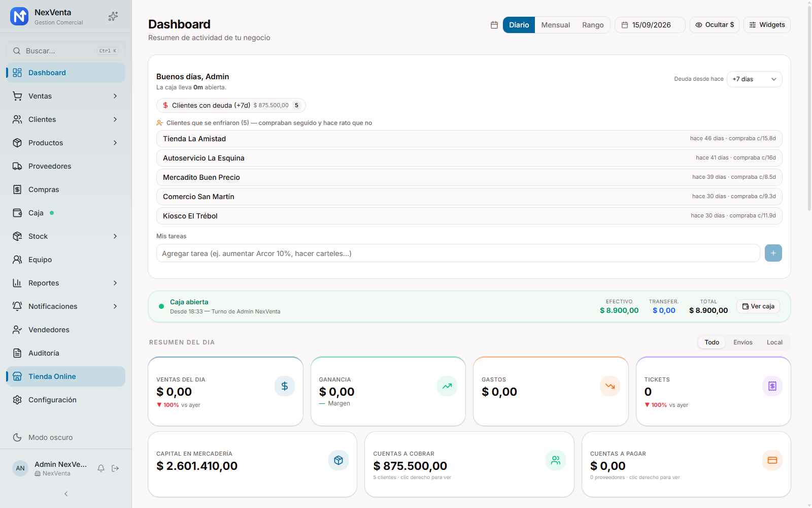Select the Tienda La Amistad client row
Viewport: 812px width, 508px height.
(469, 139)
